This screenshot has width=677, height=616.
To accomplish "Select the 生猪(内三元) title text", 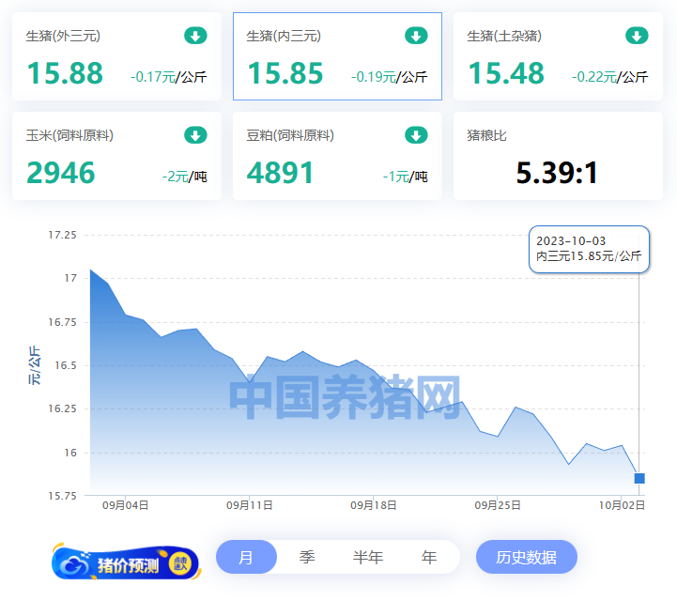I will 284,36.
